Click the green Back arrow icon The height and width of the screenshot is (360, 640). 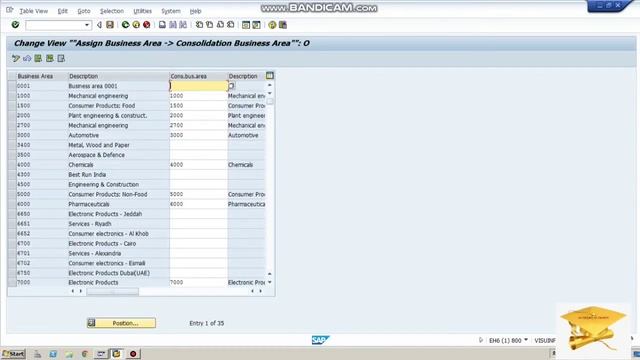(x=125, y=25)
